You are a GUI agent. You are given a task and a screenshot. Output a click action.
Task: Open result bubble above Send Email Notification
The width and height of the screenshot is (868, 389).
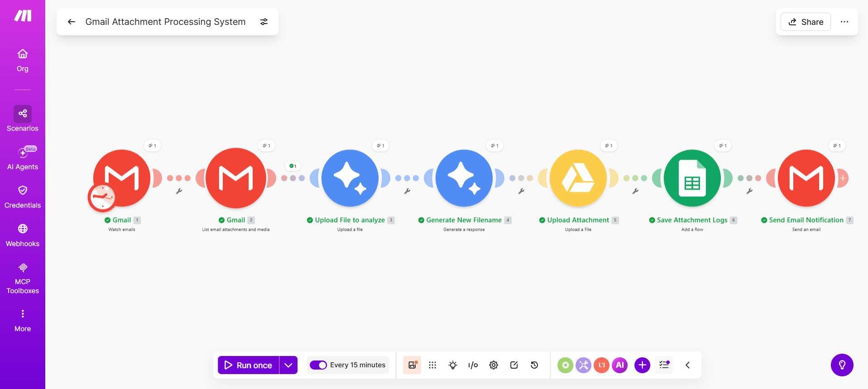(837, 146)
